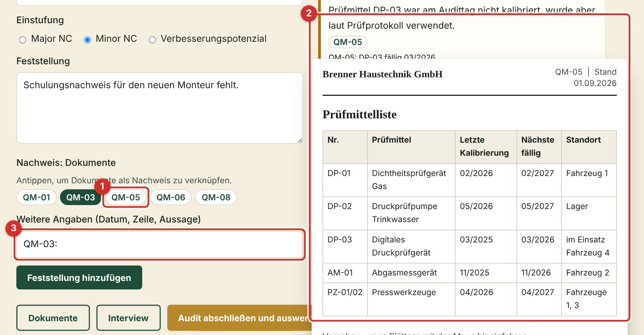The width and height of the screenshot is (644, 335).
Task: Select the Major NC radio button
Action: pyautogui.click(x=23, y=40)
